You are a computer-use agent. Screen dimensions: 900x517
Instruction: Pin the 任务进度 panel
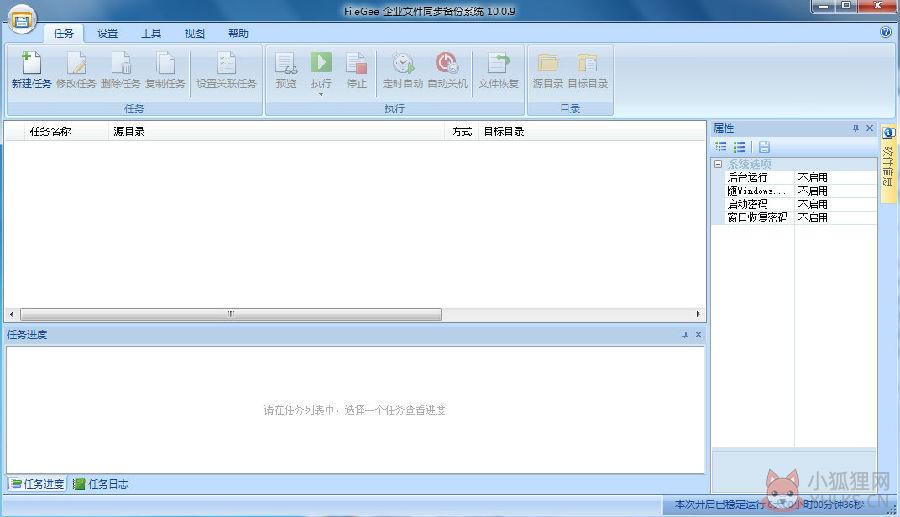pos(685,335)
